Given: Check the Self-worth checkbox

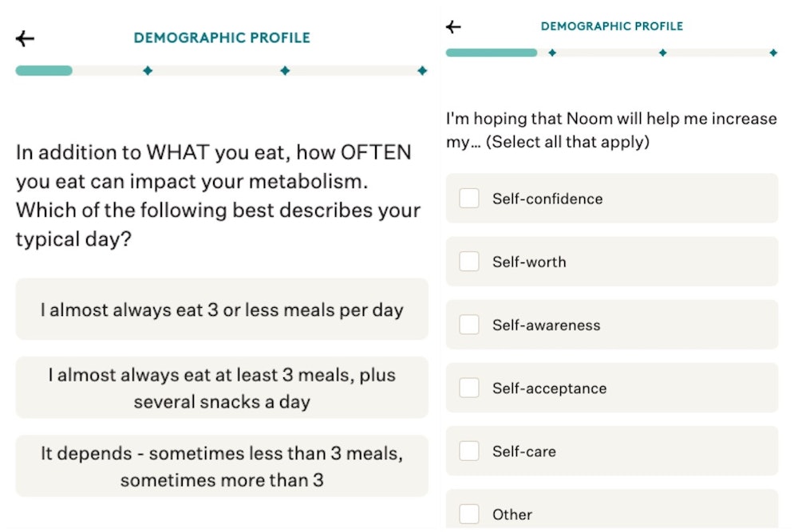Looking at the screenshot, I should (469, 262).
